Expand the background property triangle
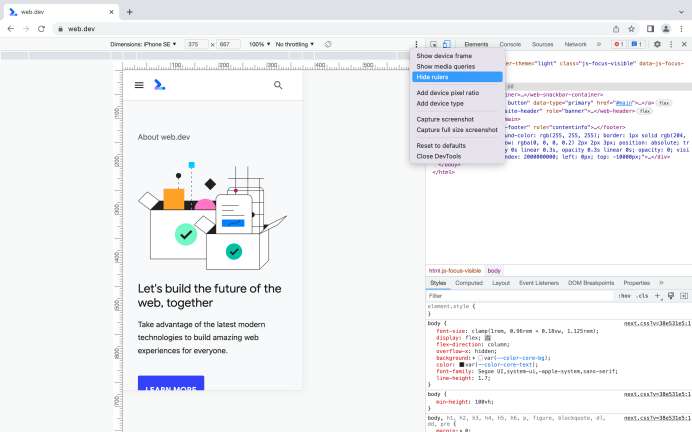The height and width of the screenshot is (432, 692). pyautogui.click(x=474, y=358)
